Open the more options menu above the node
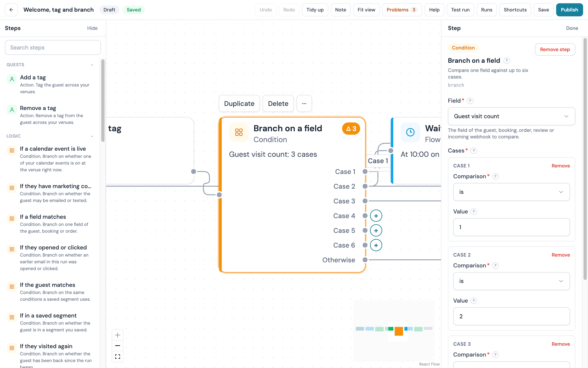This screenshot has width=588, height=368. tap(304, 103)
